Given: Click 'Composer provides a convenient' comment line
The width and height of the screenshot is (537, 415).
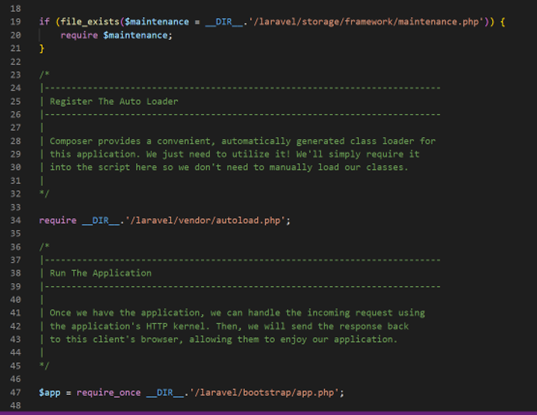Looking at the screenshot, I should point(242,141).
